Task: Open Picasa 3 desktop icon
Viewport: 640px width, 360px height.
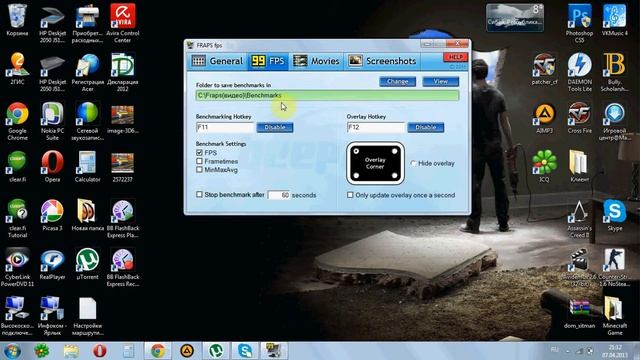Action: [x=52, y=215]
